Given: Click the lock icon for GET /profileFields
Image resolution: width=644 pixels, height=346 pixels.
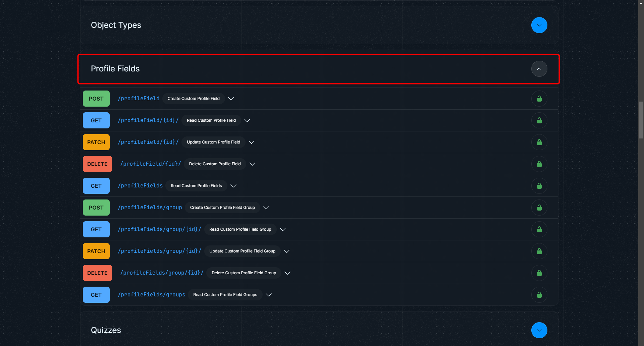Looking at the screenshot, I should click(x=539, y=186).
